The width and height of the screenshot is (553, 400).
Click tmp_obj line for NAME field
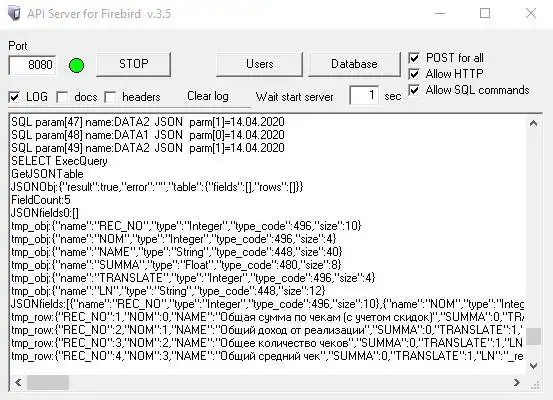coord(177,252)
